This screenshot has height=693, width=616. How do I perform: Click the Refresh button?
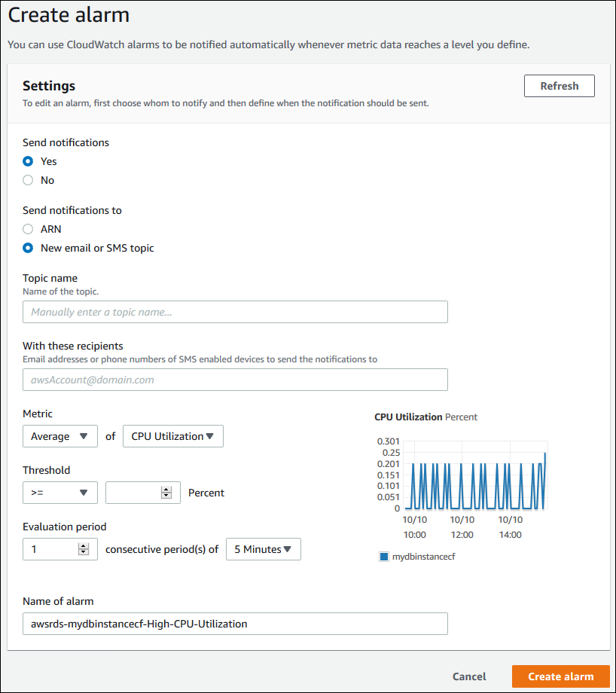559,85
